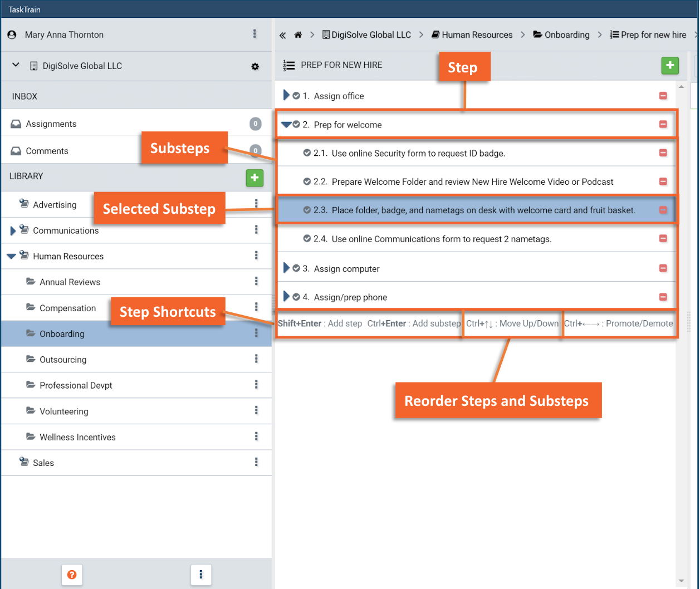Open Communications options menu dots
Screen dimensions: 700x589
click(256, 229)
